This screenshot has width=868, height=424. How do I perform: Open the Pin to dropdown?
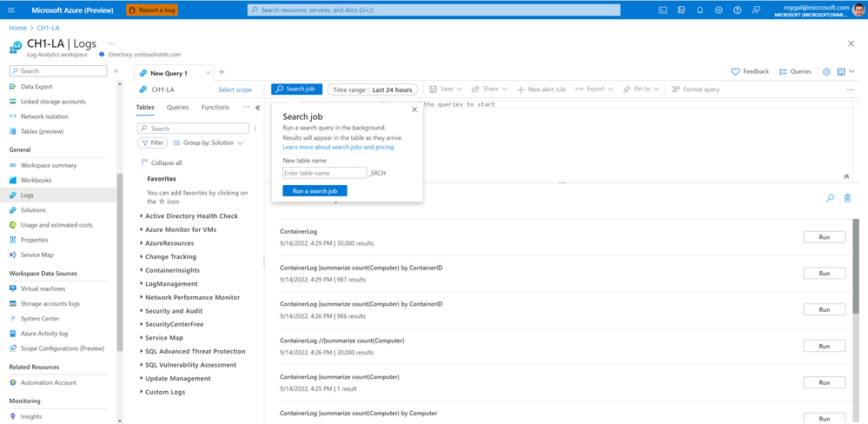tap(640, 89)
